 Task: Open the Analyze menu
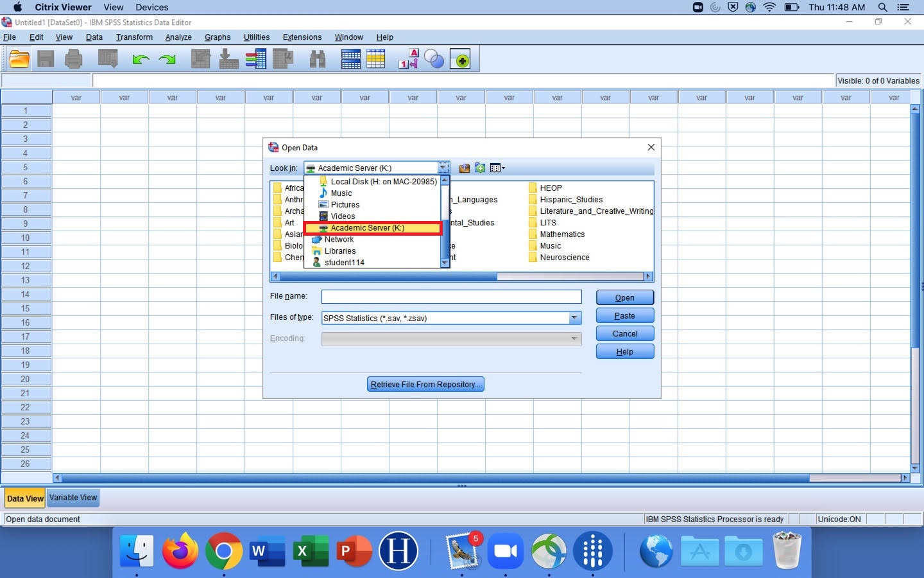[x=178, y=37]
